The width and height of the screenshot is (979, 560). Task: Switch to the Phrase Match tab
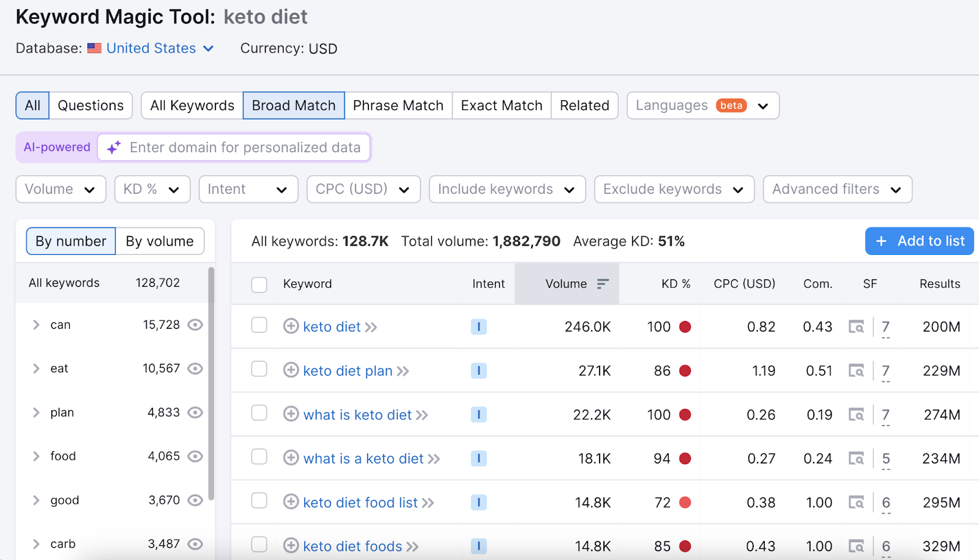(x=398, y=105)
